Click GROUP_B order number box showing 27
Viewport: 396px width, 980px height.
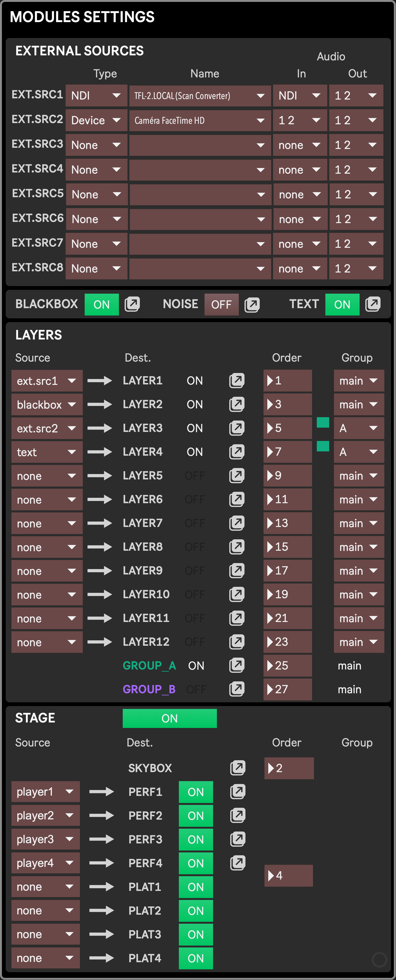pyautogui.click(x=288, y=689)
